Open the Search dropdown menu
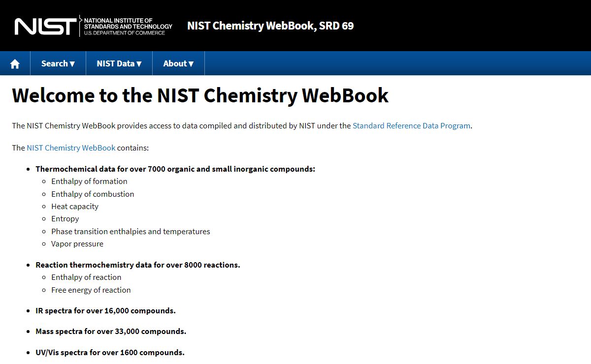This screenshot has height=364, width=591. point(58,63)
